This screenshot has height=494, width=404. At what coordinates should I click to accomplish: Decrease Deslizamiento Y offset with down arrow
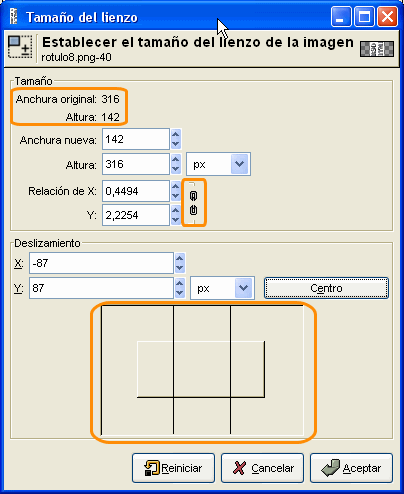click(180, 293)
